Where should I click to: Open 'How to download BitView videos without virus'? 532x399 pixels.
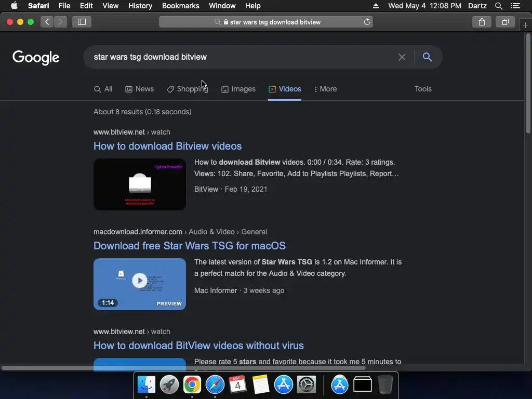tap(198, 345)
